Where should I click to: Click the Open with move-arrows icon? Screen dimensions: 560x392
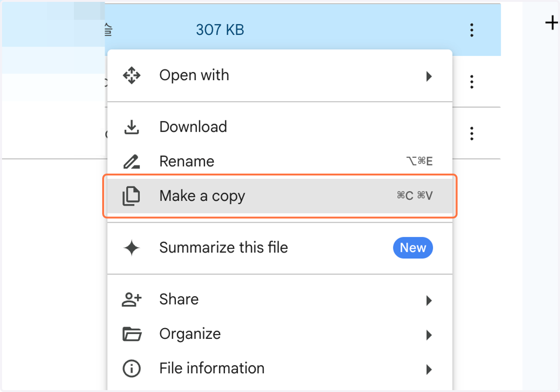point(132,76)
